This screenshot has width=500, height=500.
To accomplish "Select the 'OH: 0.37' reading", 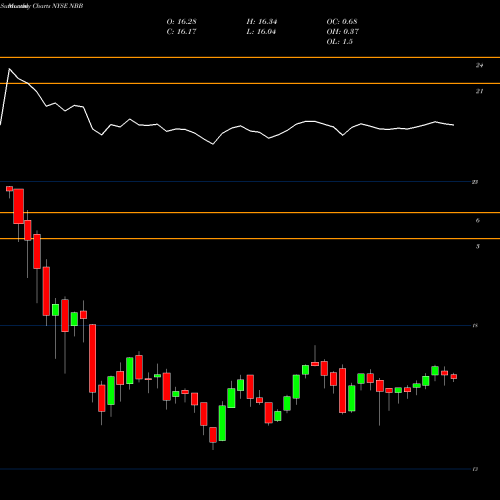I will 343,32.
